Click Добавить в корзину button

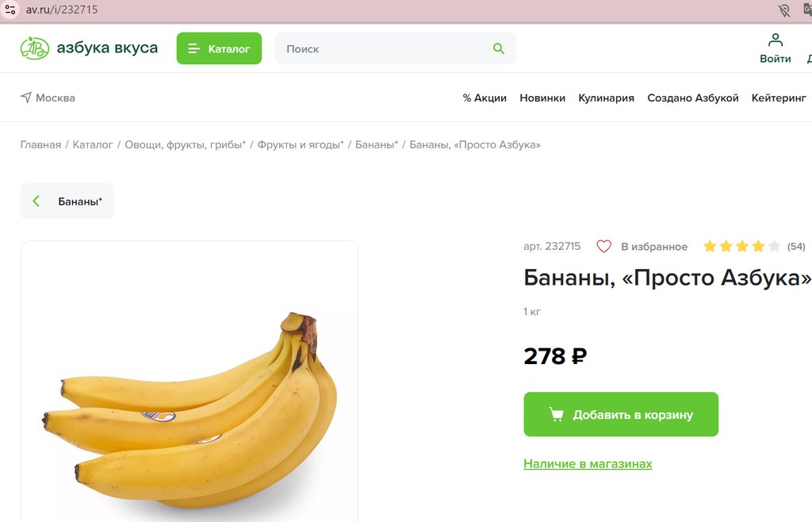(621, 414)
